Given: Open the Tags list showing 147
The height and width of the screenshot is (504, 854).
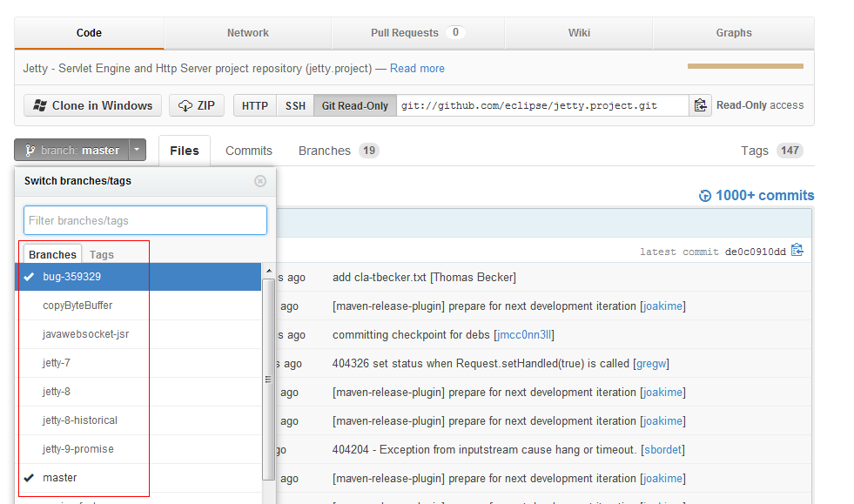Looking at the screenshot, I should (x=772, y=151).
